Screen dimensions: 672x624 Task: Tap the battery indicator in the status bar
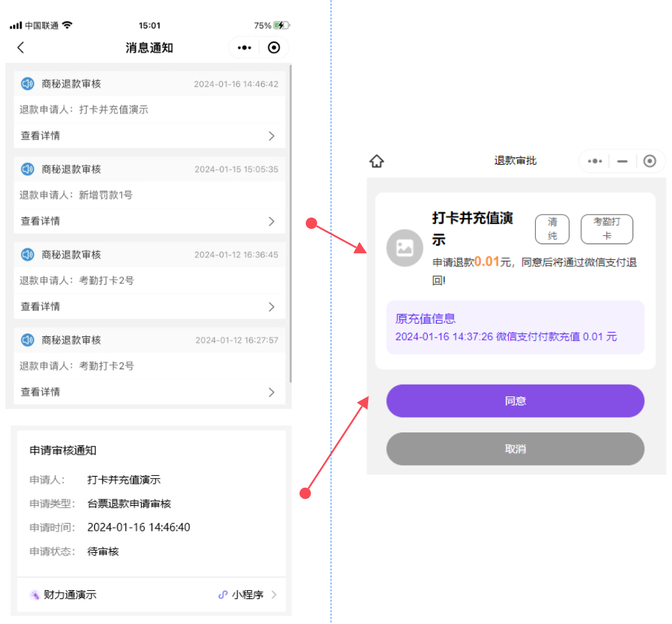tap(282, 26)
